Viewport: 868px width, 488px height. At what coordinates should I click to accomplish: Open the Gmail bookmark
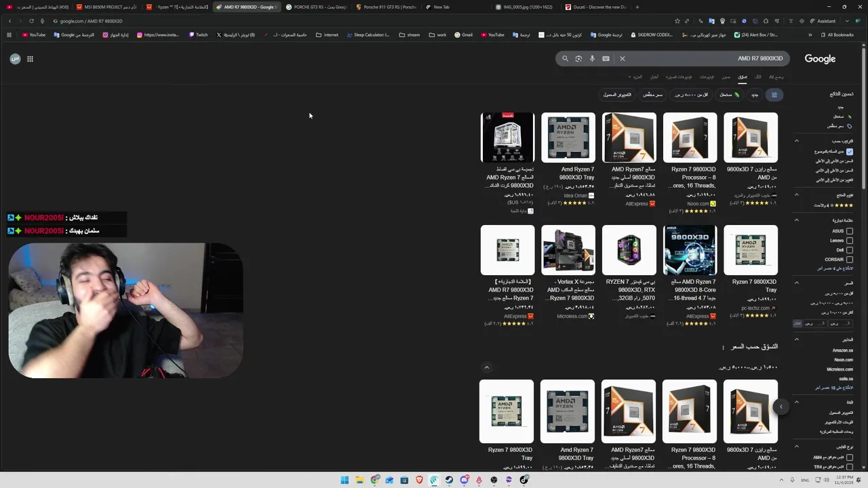pyautogui.click(x=463, y=35)
